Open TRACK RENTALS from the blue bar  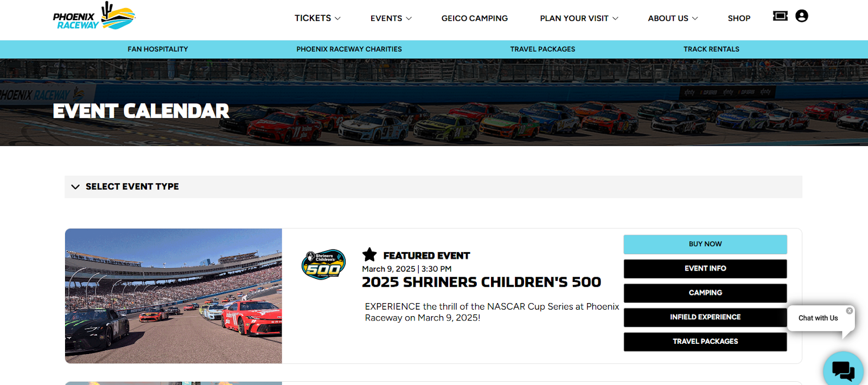point(711,49)
